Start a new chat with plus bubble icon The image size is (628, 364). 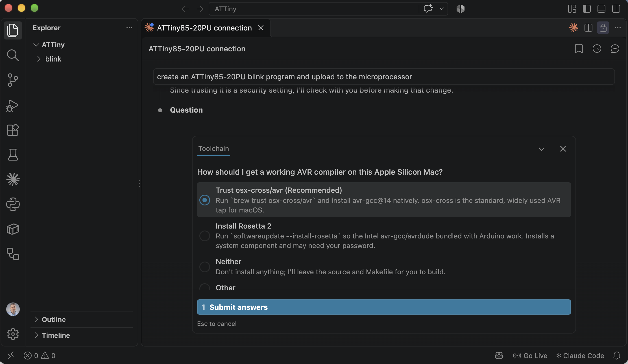(x=615, y=49)
